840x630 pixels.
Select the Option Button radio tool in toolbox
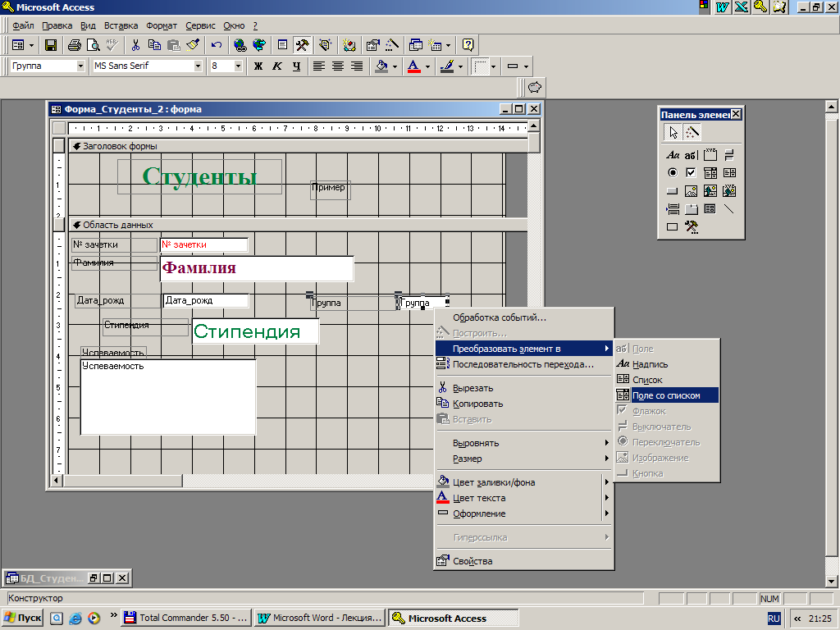pyautogui.click(x=673, y=172)
